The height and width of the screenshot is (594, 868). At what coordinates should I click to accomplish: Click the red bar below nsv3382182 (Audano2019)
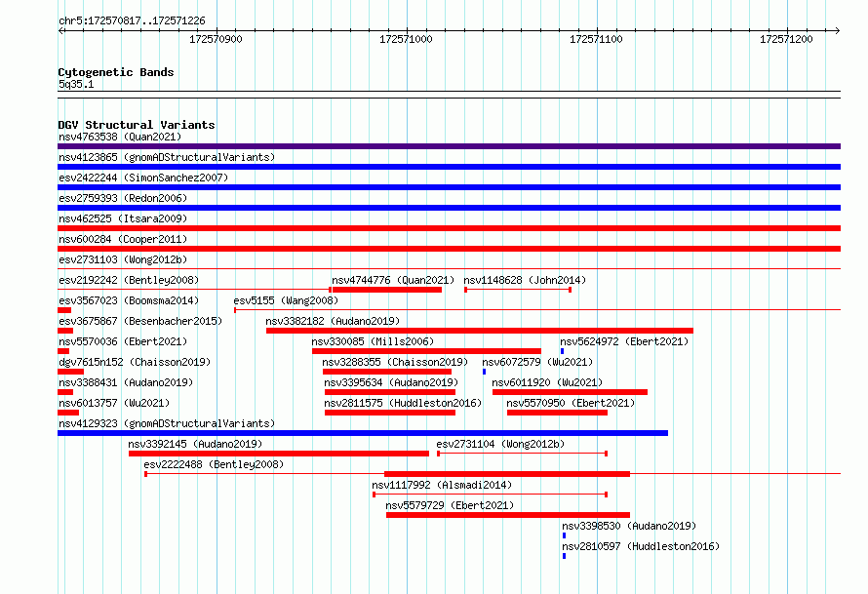[x=480, y=331]
